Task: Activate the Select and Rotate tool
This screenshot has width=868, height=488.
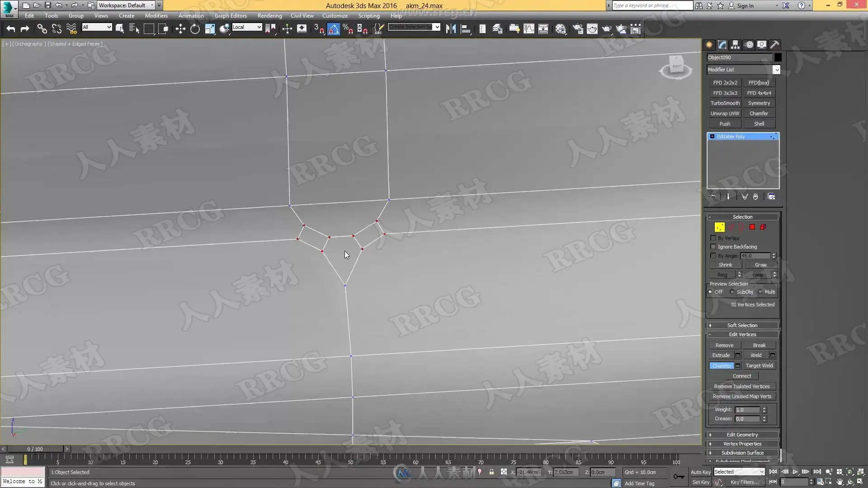Action: [195, 29]
